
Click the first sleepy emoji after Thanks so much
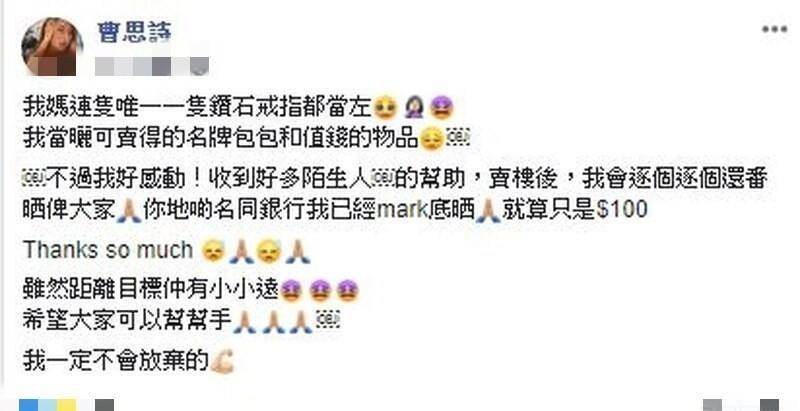(x=213, y=251)
